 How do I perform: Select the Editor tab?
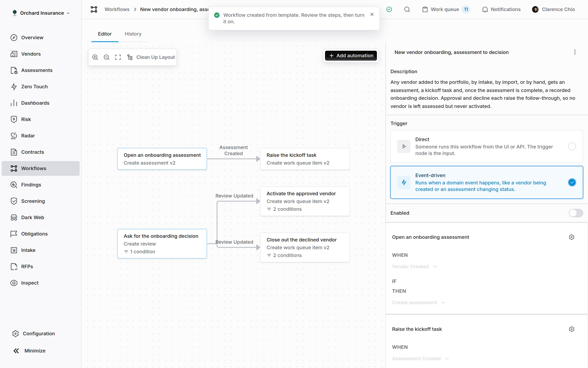(x=105, y=34)
